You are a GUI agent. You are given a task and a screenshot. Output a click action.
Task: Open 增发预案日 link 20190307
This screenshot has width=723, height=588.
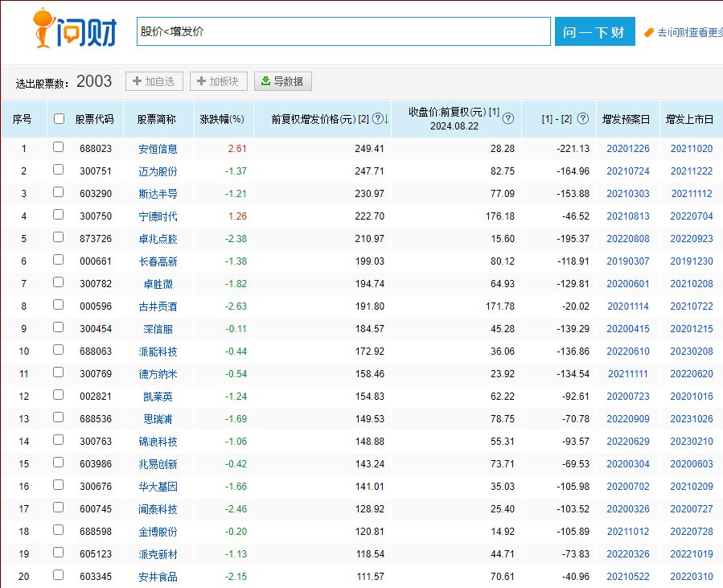click(x=627, y=261)
